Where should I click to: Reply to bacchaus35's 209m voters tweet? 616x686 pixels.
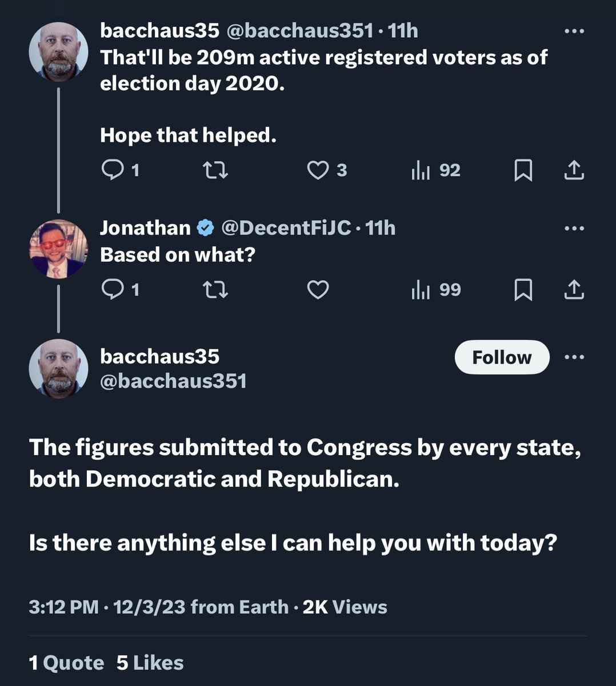[111, 170]
